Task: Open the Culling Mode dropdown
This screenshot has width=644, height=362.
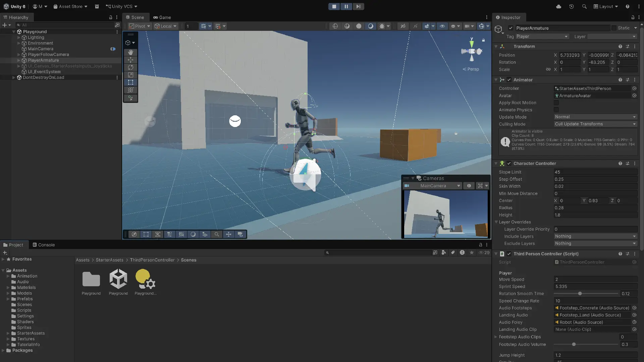Action: coord(595,124)
